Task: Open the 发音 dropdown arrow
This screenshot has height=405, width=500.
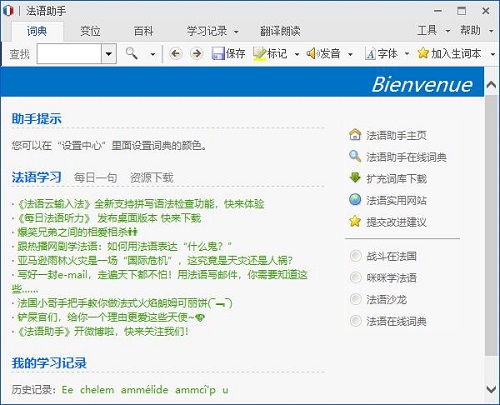Action: tap(350, 54)
